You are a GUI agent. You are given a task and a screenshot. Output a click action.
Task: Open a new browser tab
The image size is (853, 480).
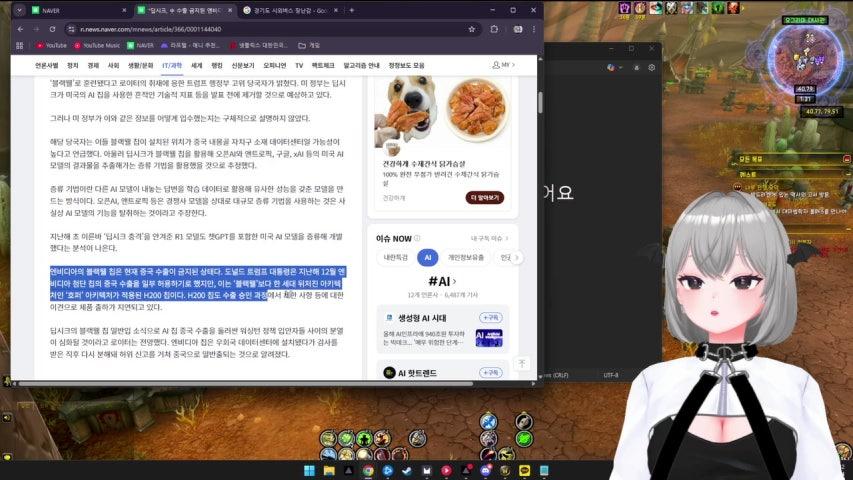coord(351,10)
